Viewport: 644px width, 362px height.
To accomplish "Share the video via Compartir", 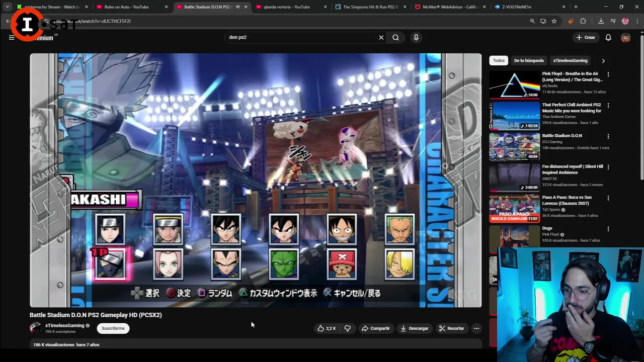I will point(375,328).
